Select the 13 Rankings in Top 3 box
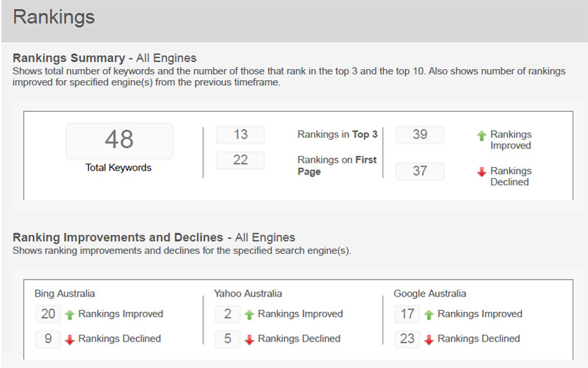 (240, 135)
